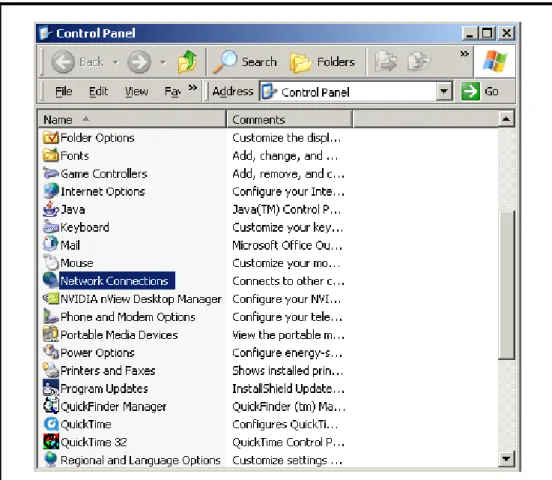Open the View menu
552x480 pixels.
click(x=137, y=92)
